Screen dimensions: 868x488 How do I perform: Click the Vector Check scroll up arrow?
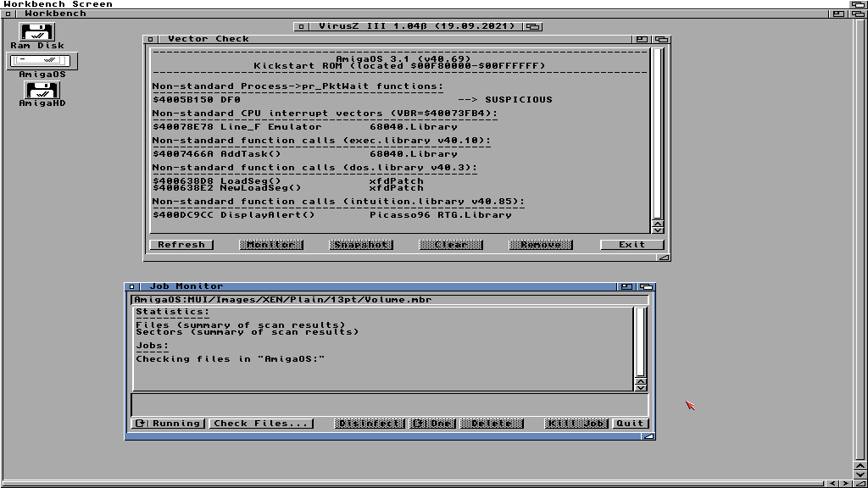658,223
